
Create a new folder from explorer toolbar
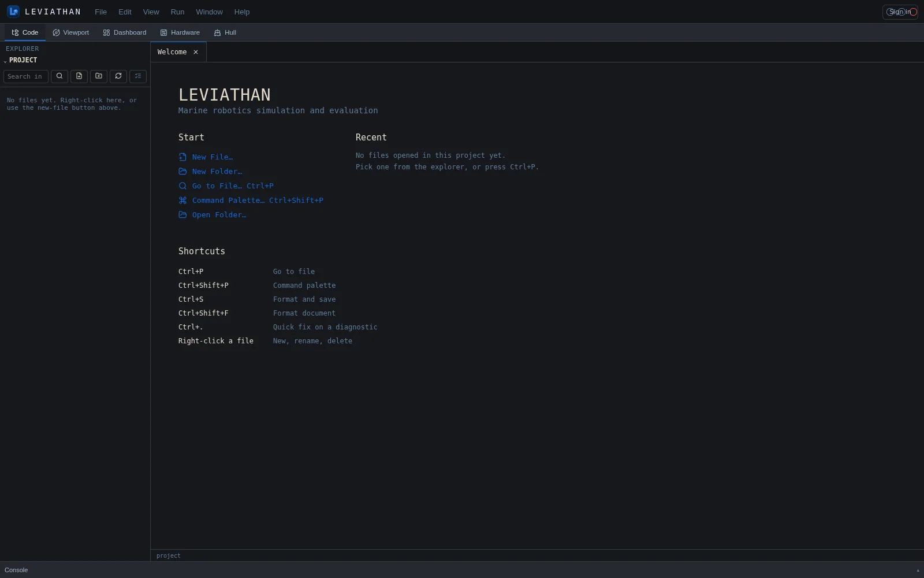tap(99, 76)
